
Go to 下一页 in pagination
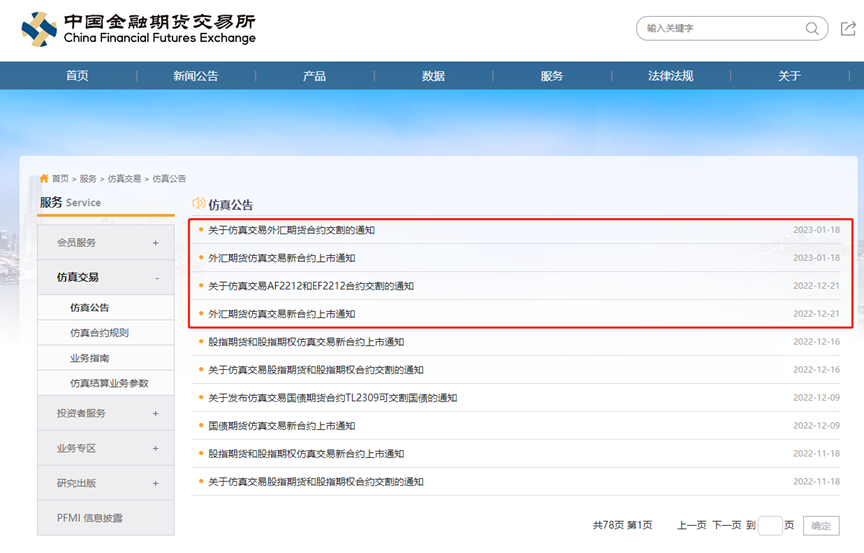click(726, 525)
